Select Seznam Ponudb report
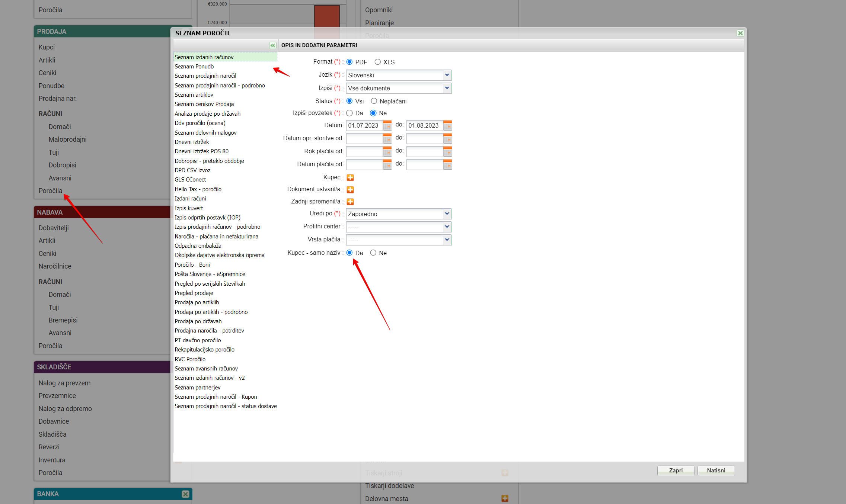This screenshot has width=846, height=504. [x=194, y=67]
